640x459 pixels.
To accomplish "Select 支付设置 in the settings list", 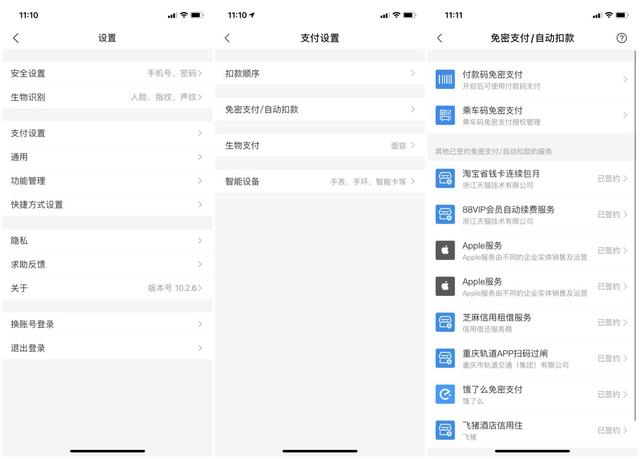I will [107, 133].
